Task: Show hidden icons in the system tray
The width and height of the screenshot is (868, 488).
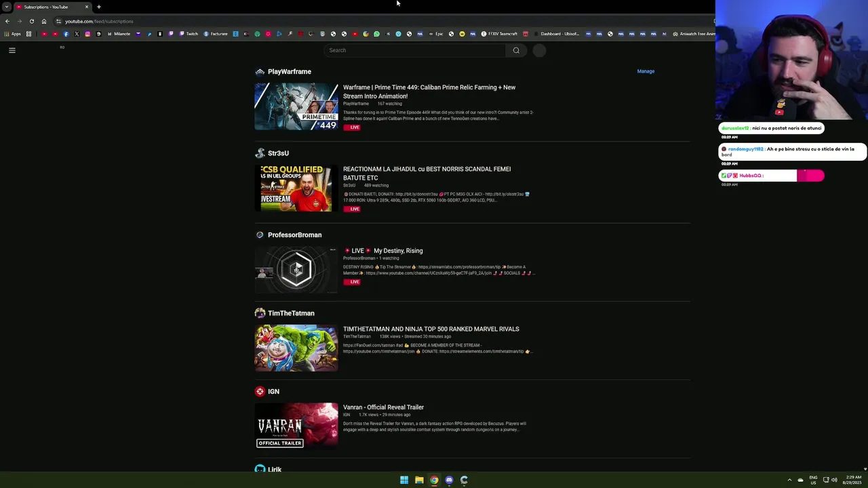Action: tap(790, 480)
